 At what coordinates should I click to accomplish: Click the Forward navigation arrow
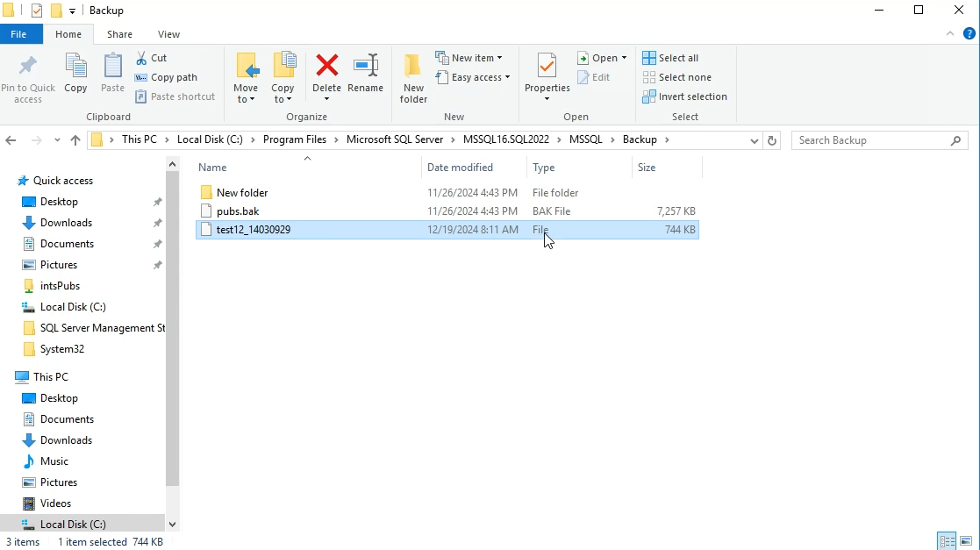(36, 140)
